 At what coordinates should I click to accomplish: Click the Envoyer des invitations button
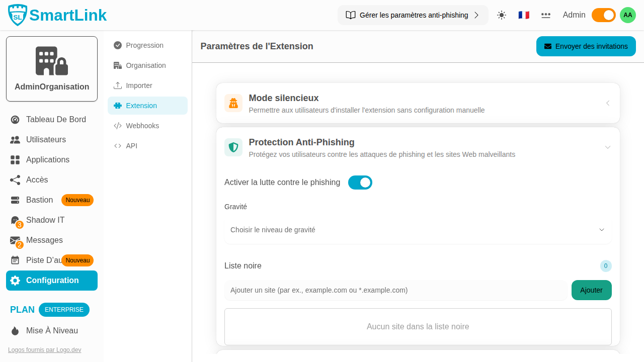586,46
